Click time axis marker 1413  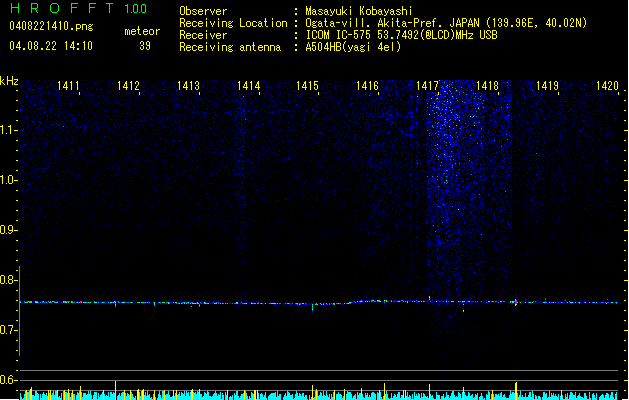tap(188, 86)
